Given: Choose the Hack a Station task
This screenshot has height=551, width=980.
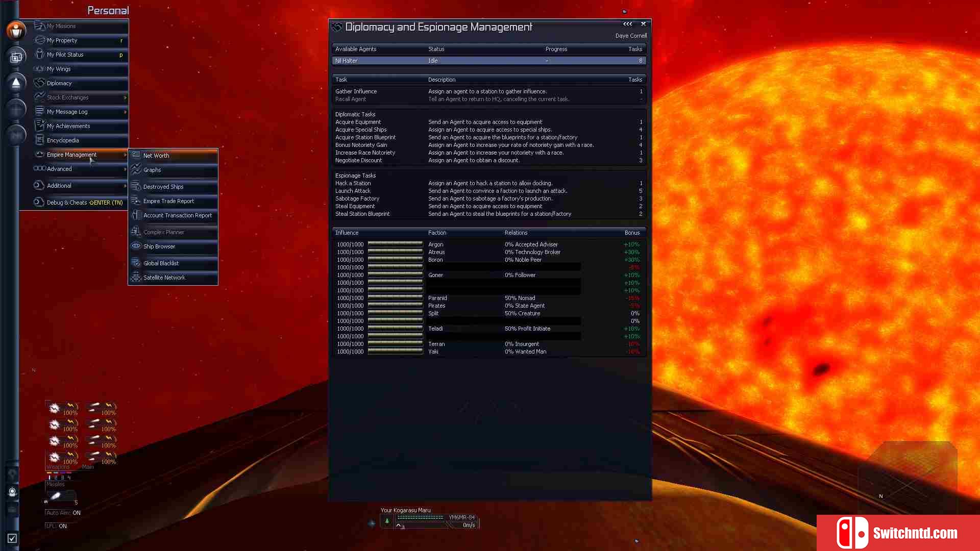Looking at the screenshot, I should (489, 183).
